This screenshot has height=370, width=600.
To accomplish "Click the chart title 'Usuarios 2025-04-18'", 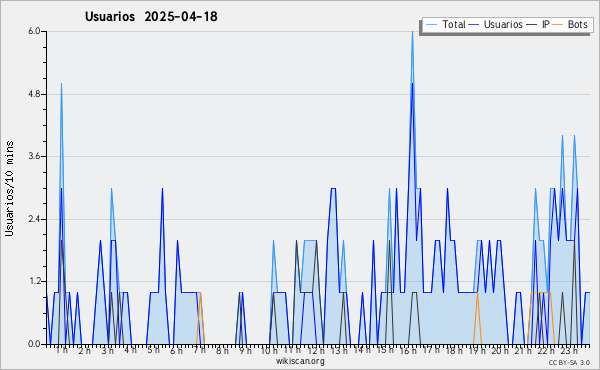I will point(151,16).
